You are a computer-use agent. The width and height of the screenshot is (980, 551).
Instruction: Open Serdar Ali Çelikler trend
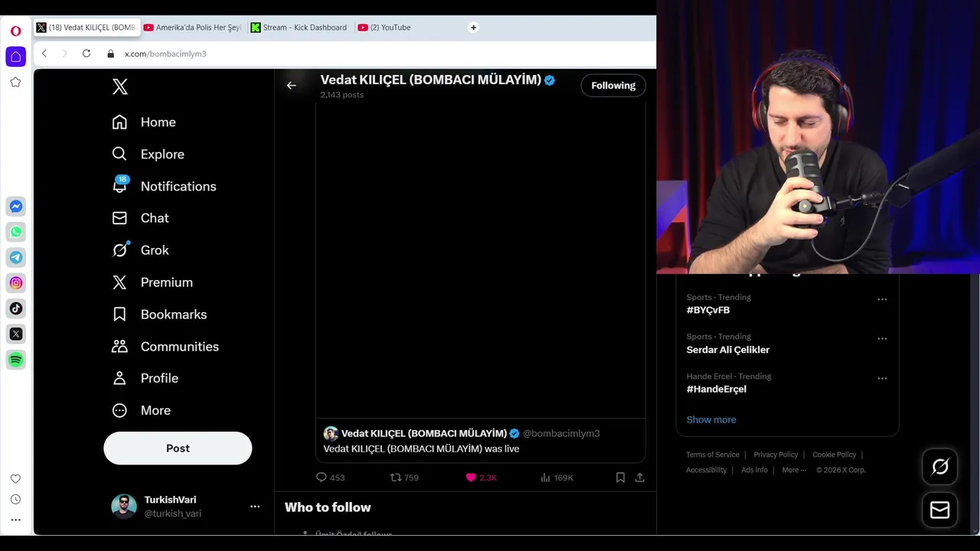(x=728, y=350)
